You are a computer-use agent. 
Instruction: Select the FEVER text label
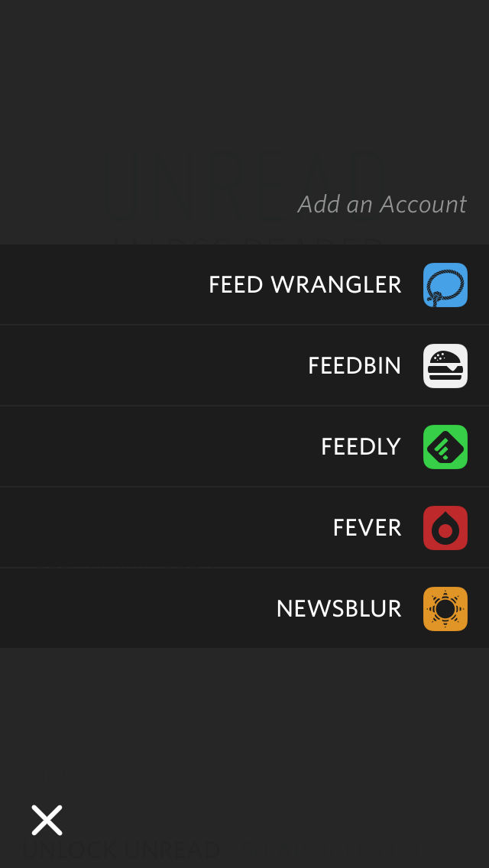367,528
